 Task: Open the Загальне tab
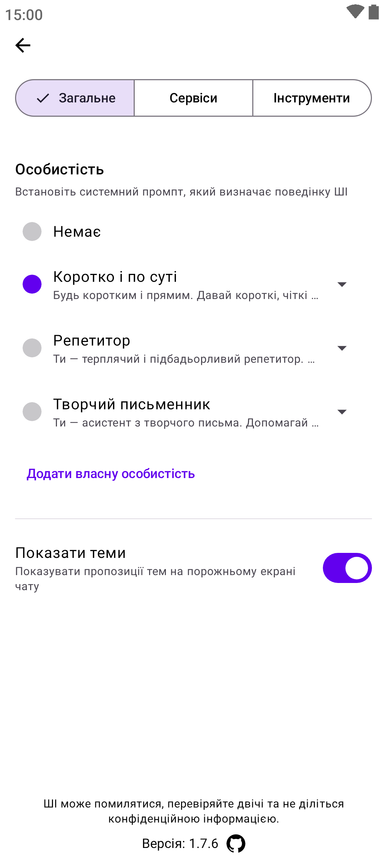(x=87, y=98)
